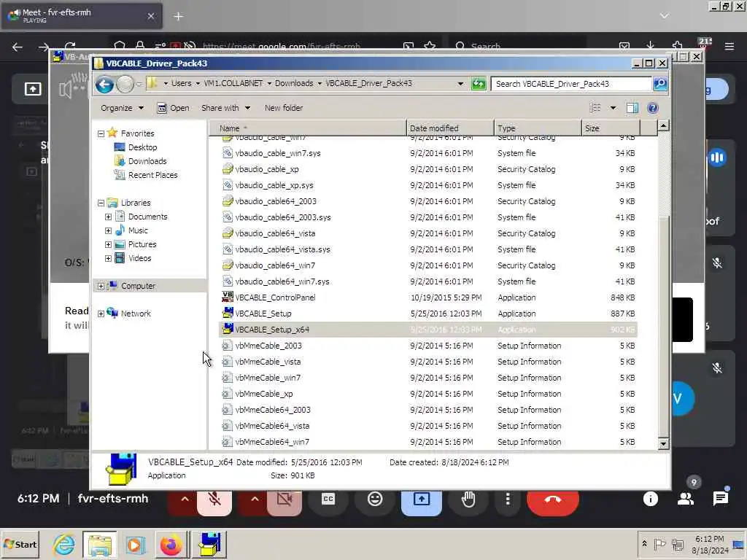Expand the Videos library node

coord(108,259)
